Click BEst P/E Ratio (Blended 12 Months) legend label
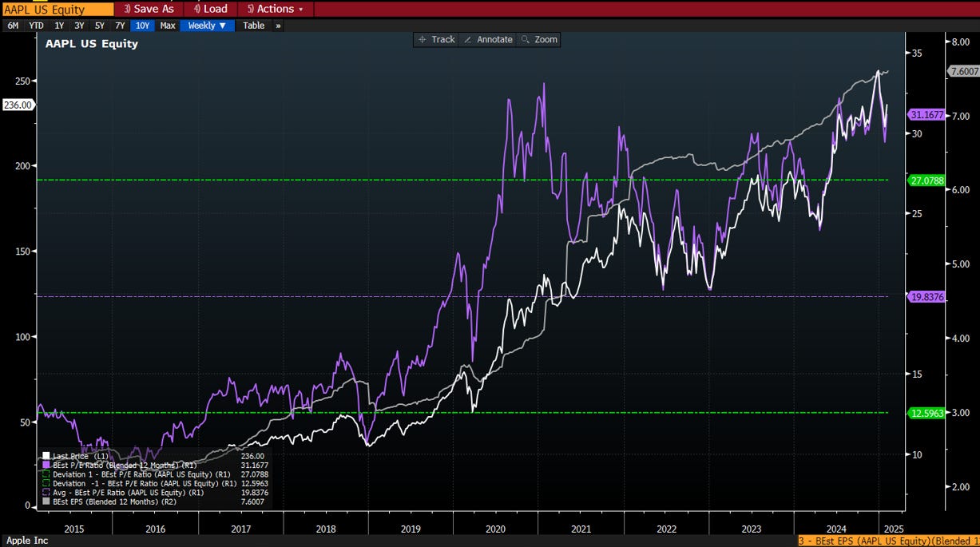The width and height of the screenshot is (980, 547). 125,465
